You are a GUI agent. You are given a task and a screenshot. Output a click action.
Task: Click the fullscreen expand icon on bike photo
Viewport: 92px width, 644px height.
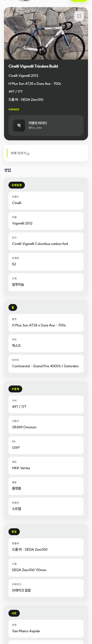[x=79, y=16]
